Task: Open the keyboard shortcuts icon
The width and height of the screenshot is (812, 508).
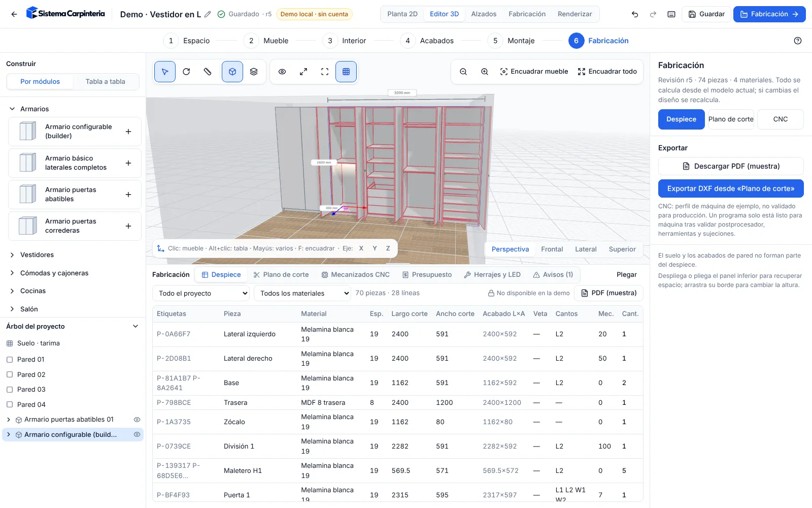Action: 671,14
